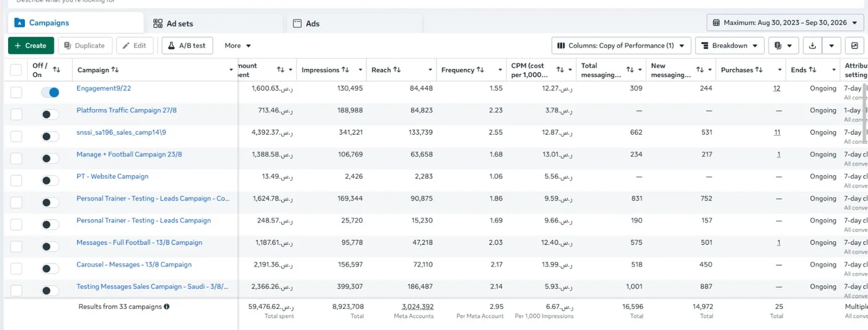The width and height of the screenshot is (868, 330).
Task: Open PT - Website Campaign link
Action: (112, 176)
